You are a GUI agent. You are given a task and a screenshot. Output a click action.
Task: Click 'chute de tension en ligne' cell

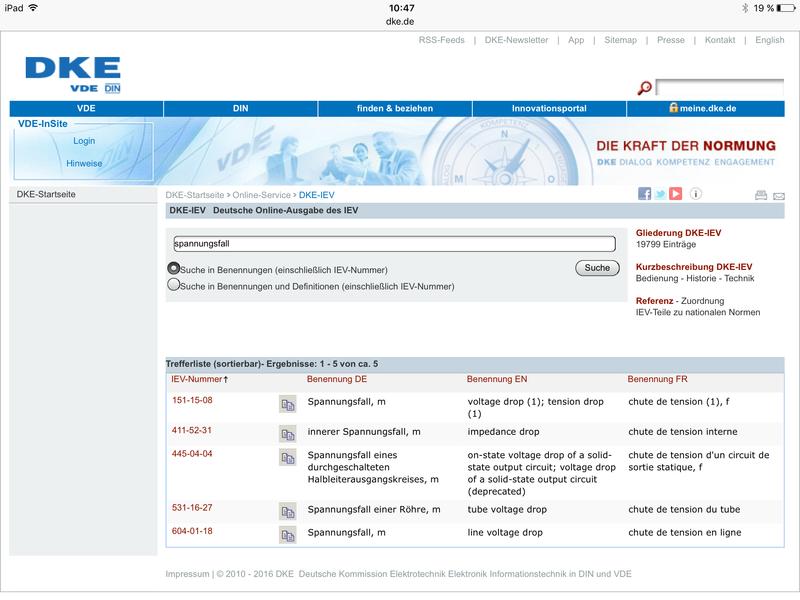tap(685, 533)
